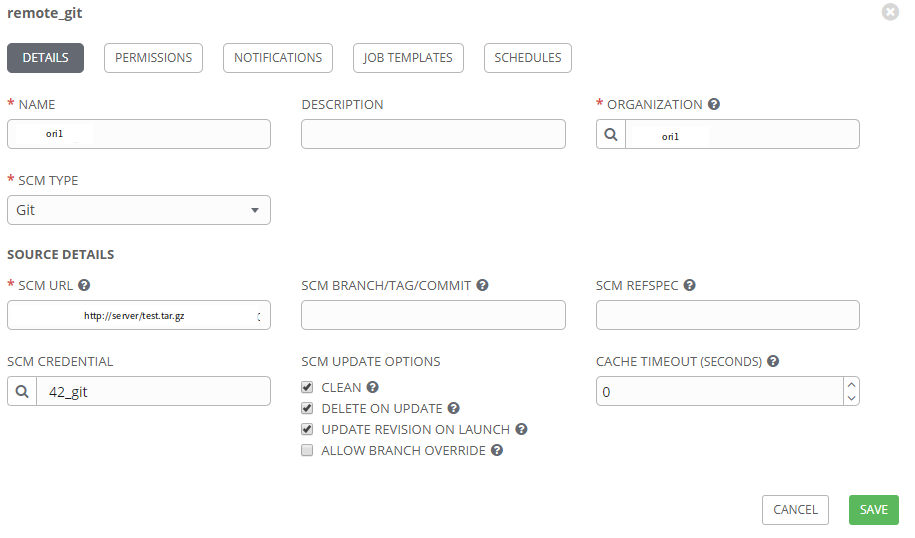Increase cache timeout with the up arrow
This screenshot has height=538, width=915.
point(851,385)
